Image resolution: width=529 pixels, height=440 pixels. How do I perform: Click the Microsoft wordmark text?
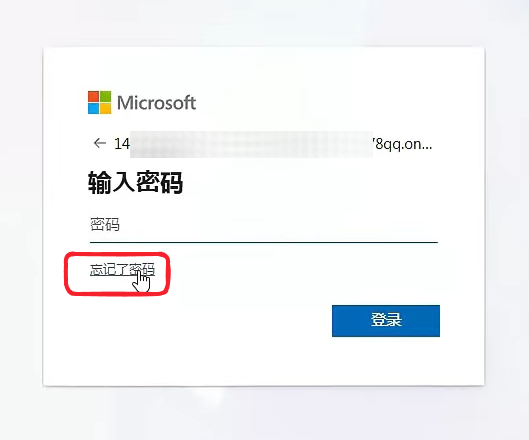point(157,103)
